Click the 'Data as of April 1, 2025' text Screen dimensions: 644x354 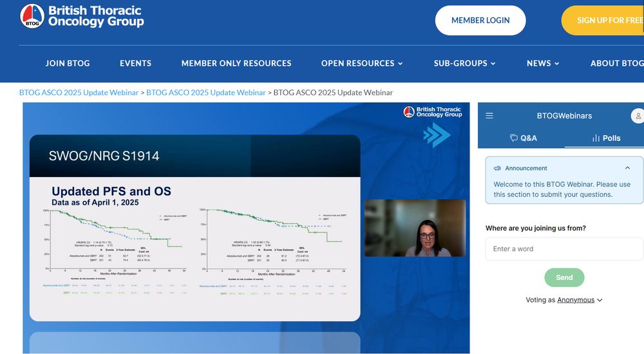click(95, 203)
